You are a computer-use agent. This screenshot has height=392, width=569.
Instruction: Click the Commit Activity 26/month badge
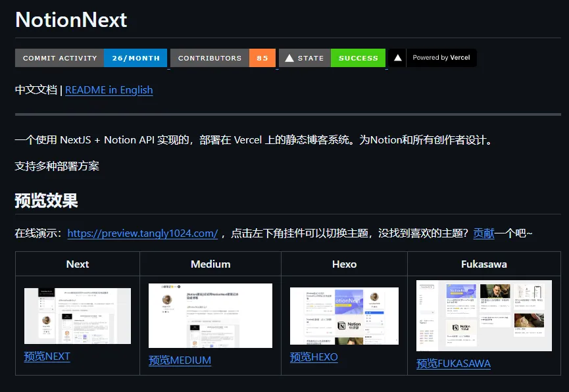pos(91,58)
